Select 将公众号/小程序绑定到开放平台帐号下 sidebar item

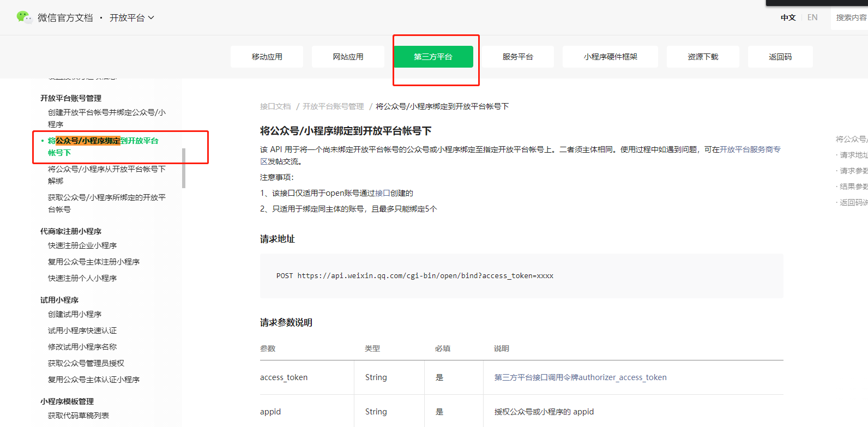(104, 147)
